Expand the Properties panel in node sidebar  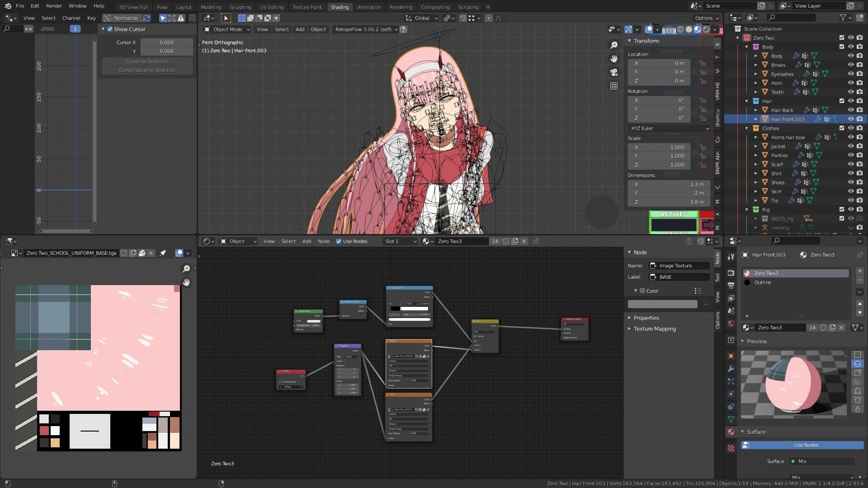coord(646,318)
